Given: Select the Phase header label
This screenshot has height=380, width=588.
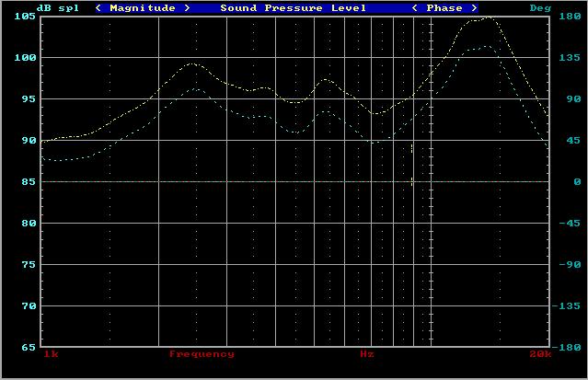Looking at the screenshot, I should pyautogui.click(x=444, y=8).
